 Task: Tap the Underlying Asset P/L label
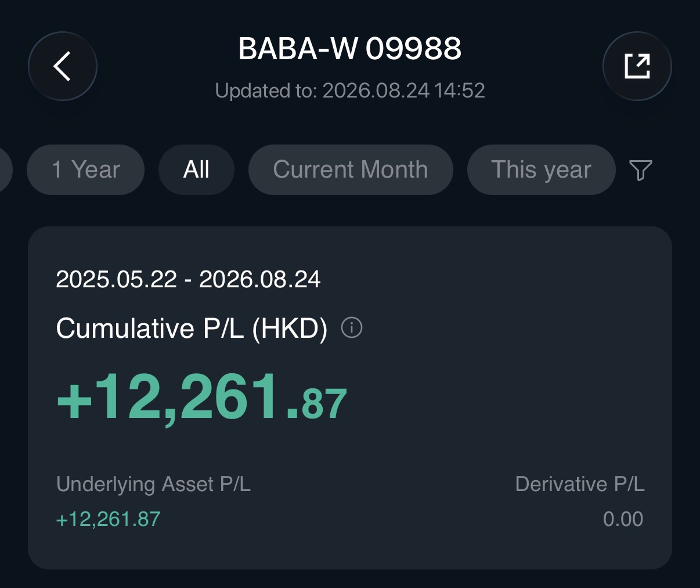tap(153, 484)
